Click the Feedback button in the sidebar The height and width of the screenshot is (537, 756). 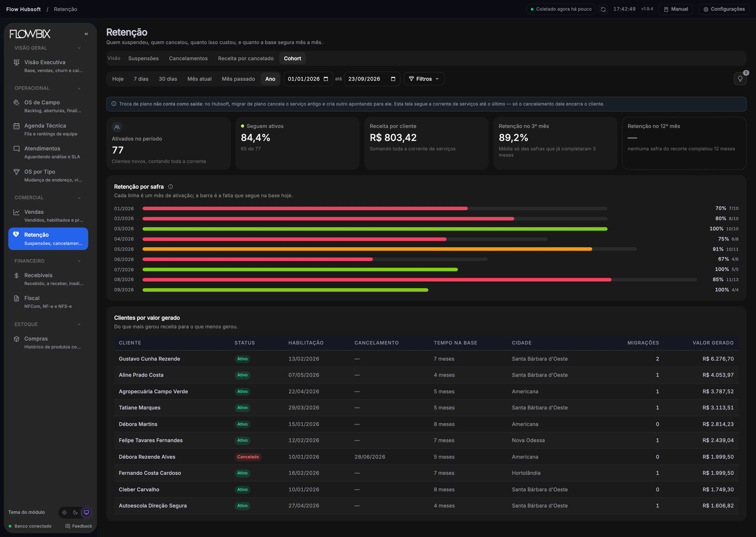(x=79, y=526)
